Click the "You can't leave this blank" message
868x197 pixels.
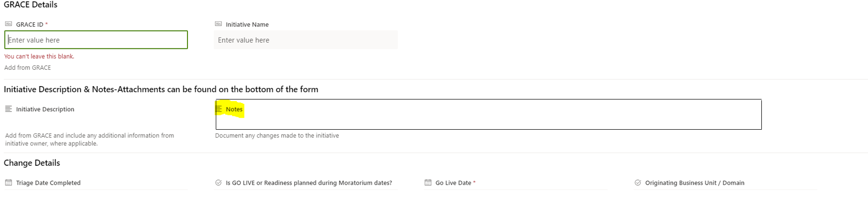pos(39,56)
